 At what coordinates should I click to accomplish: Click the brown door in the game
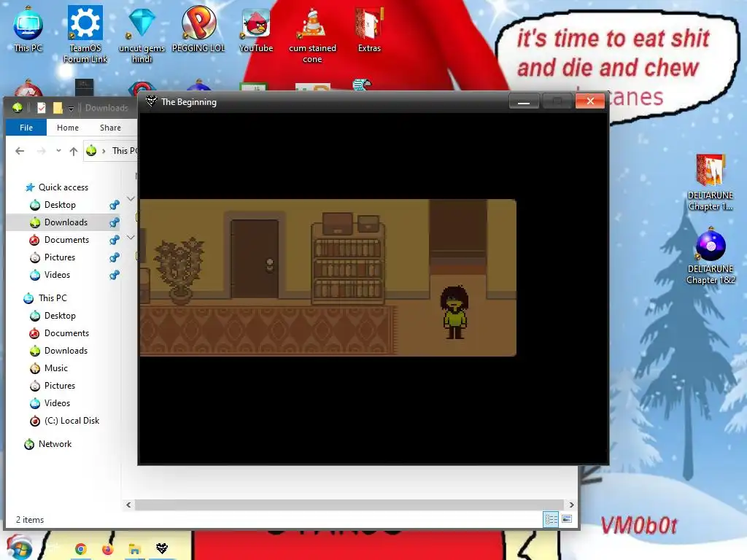point(255,259)
